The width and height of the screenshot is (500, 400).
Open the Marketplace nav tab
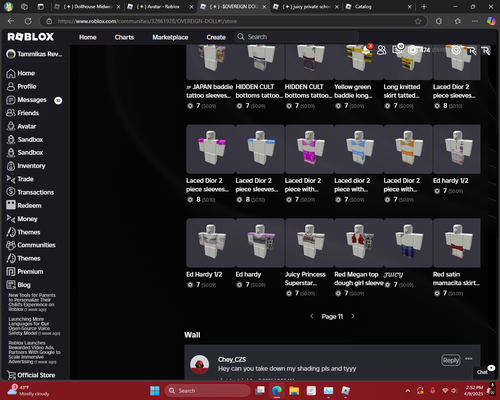pyautogui.click(x=170, y=37)
